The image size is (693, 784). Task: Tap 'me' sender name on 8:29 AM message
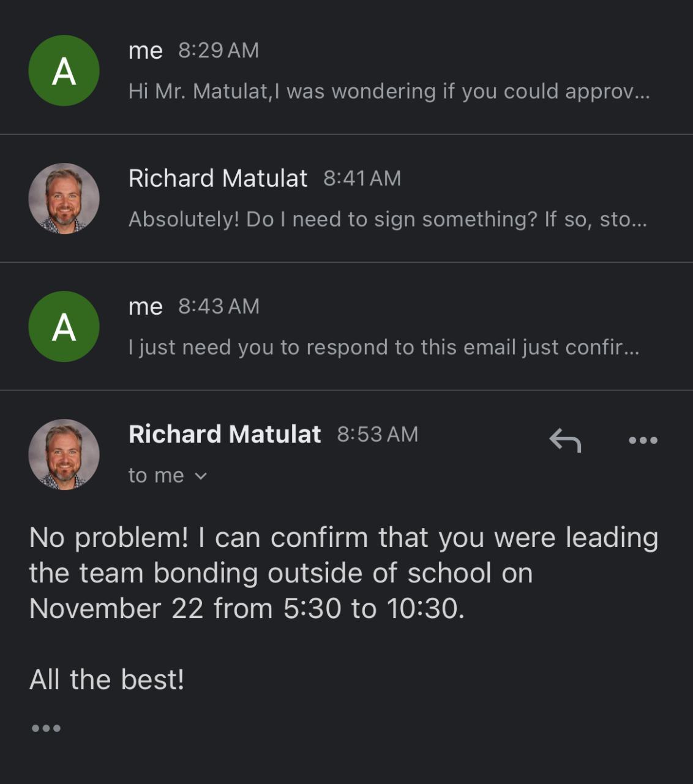(145, 50)
